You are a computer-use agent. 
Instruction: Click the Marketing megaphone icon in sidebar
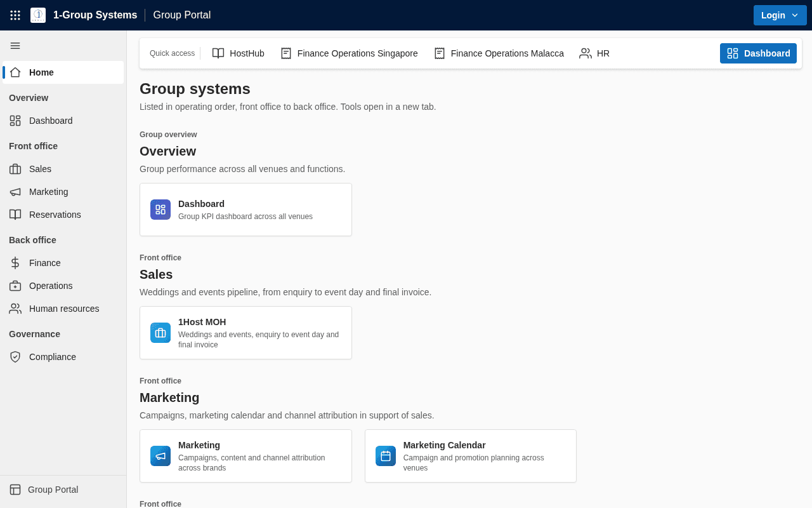(15, 192)
